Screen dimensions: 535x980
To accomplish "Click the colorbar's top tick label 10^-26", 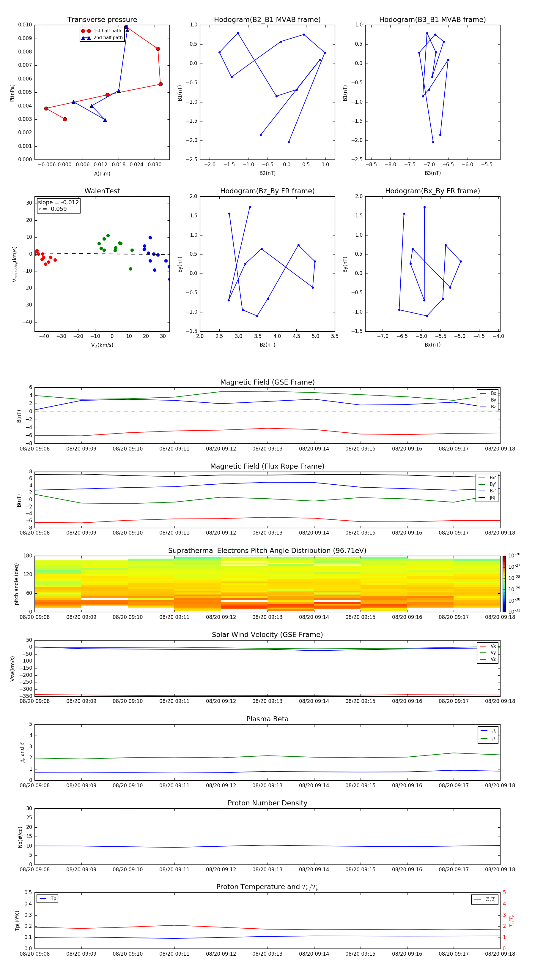I will point(514,555).
